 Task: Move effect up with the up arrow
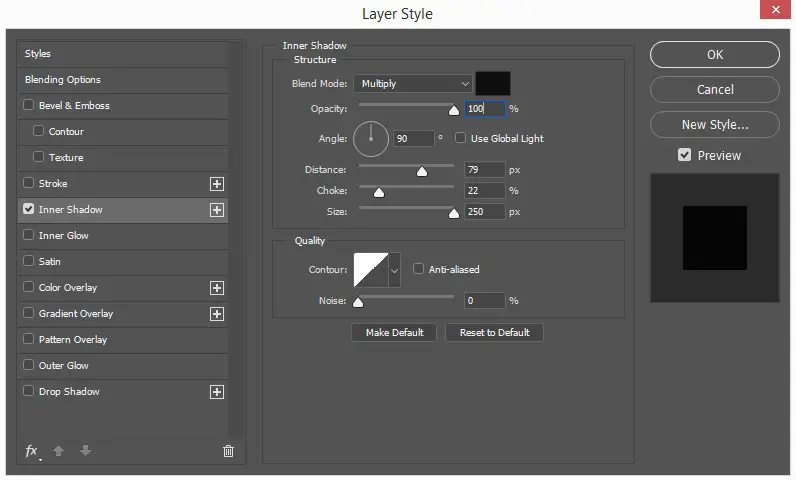(58, 451)
